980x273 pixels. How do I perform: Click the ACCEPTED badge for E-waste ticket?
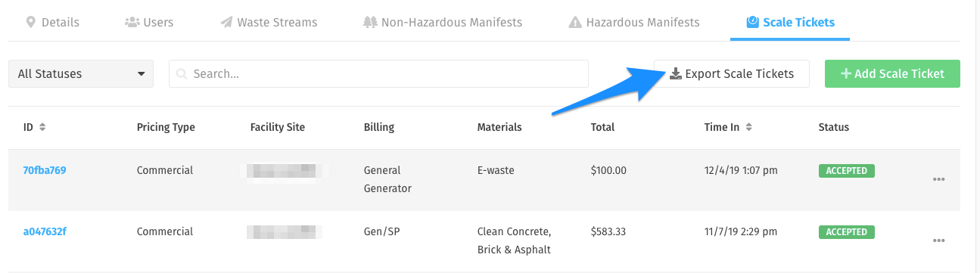tap(846, 170)
